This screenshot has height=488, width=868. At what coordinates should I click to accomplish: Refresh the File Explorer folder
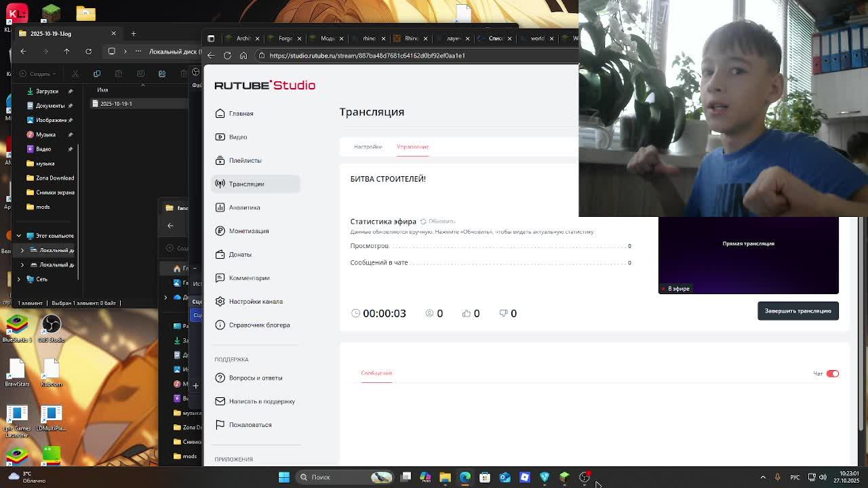(x=88, y=52)
